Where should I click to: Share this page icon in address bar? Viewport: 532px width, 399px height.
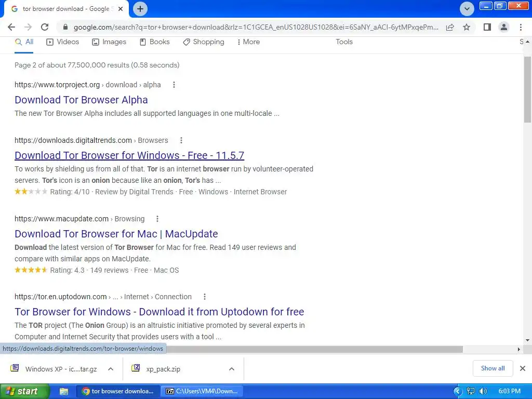click(450, 27)
